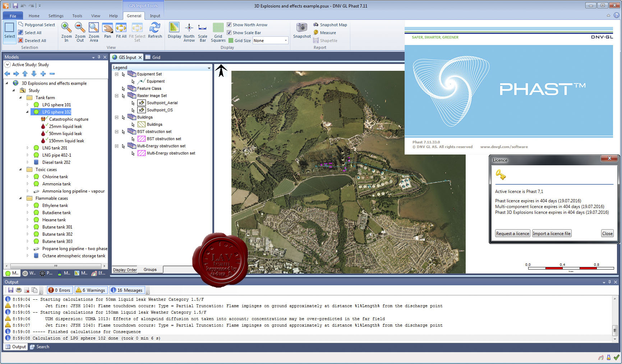
Task: Click the Deselect All icon
Action: [x=21, y=41]
